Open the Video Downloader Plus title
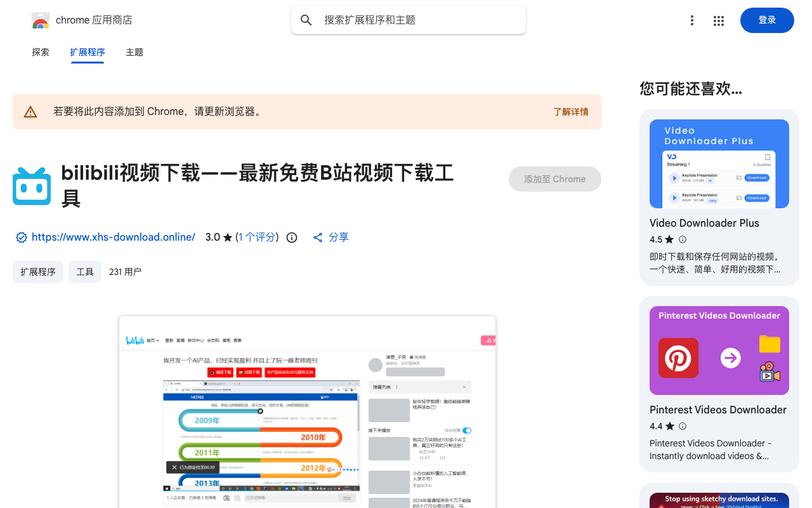812x508 pixels. click(704, 223)
